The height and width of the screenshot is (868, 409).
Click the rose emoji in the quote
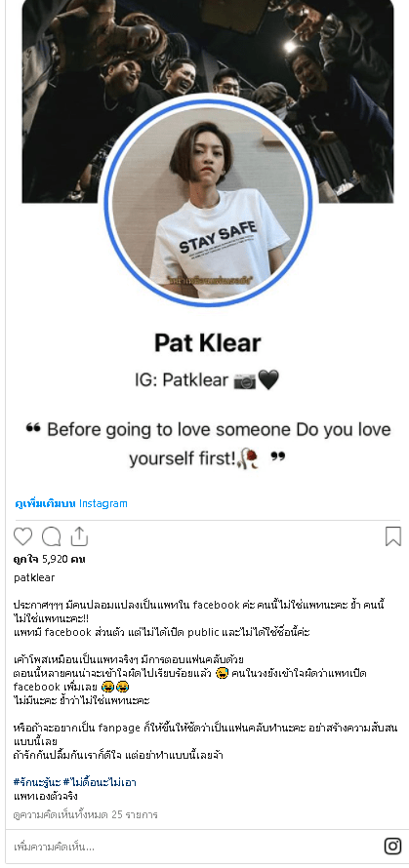click(x=250, y=459)
